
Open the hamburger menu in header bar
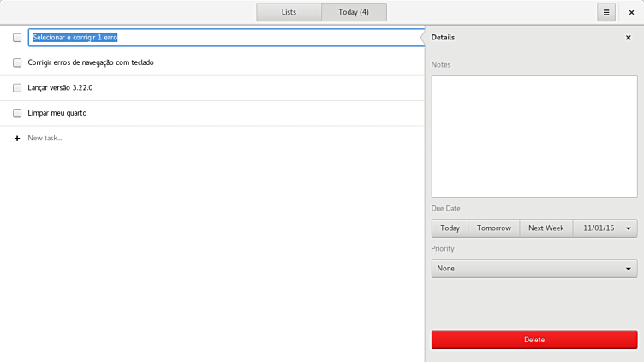pyautogui.click(x=606, y=12)
